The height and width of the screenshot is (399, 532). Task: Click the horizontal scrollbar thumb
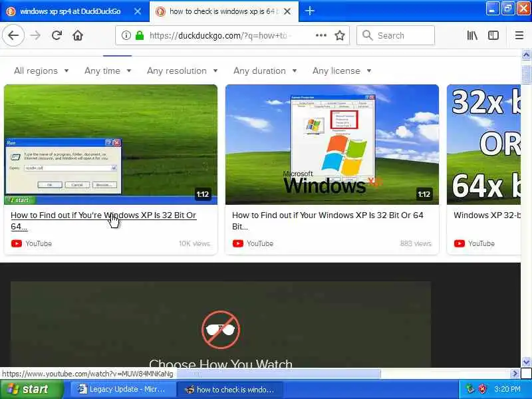(278, 374)
